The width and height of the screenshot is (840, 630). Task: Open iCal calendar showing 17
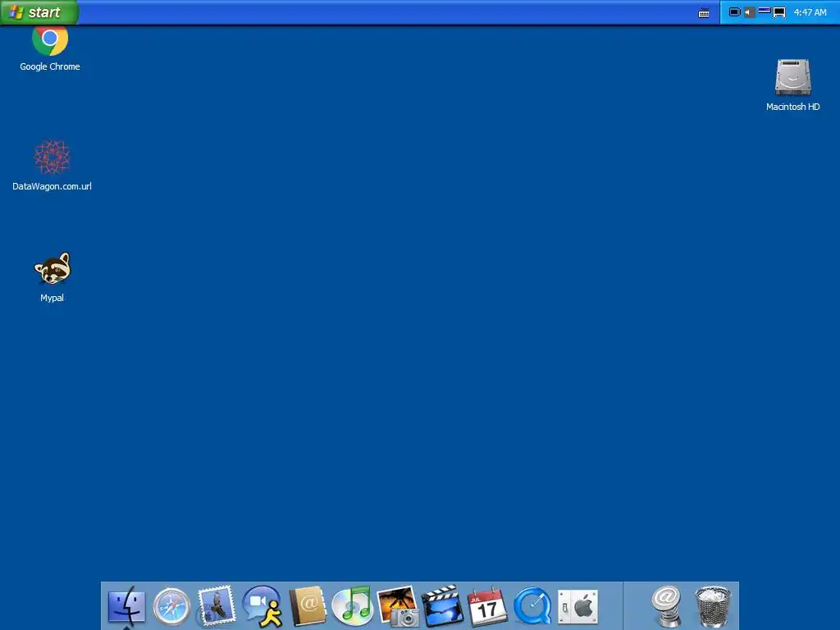coord(487,606)
